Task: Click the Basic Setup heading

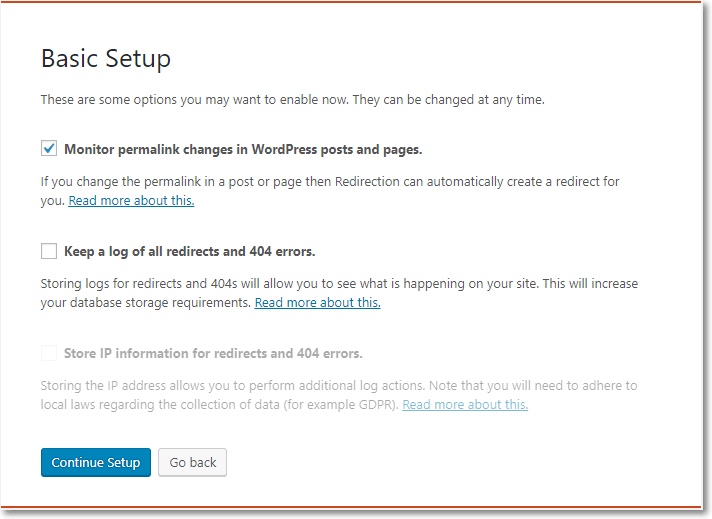Action: coord(106,59)
